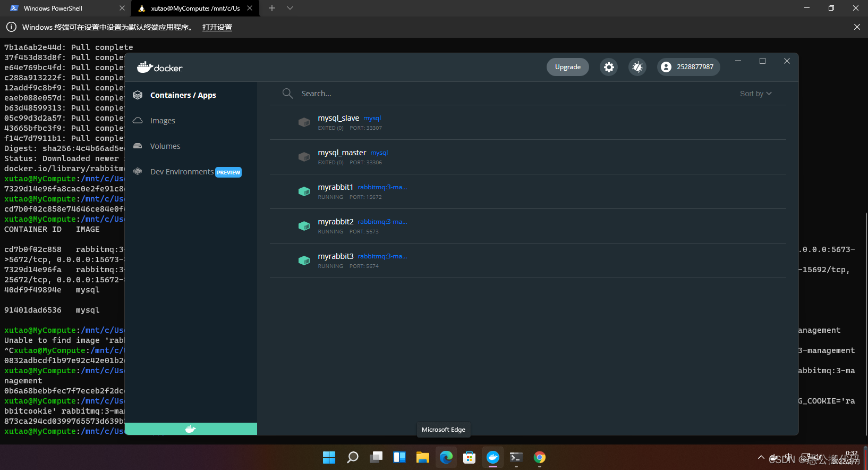Image resolution: width=868 pixels, height=470 pixels.
Task: Open Task View on the taskbar
Action: 376,457
